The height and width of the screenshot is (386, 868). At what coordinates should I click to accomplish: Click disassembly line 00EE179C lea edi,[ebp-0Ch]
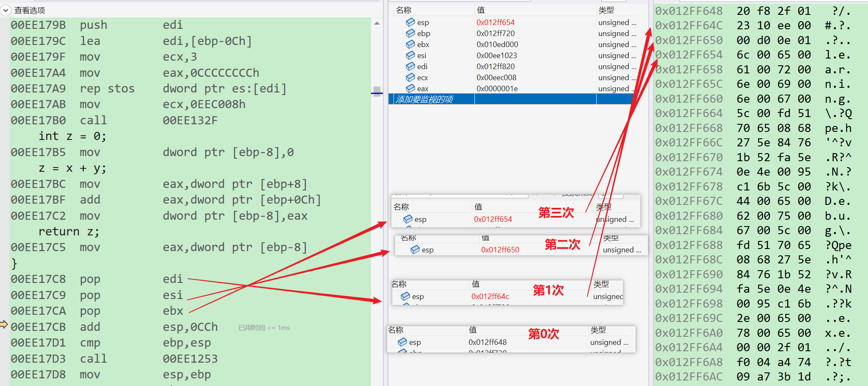click(x=131, y=41)
